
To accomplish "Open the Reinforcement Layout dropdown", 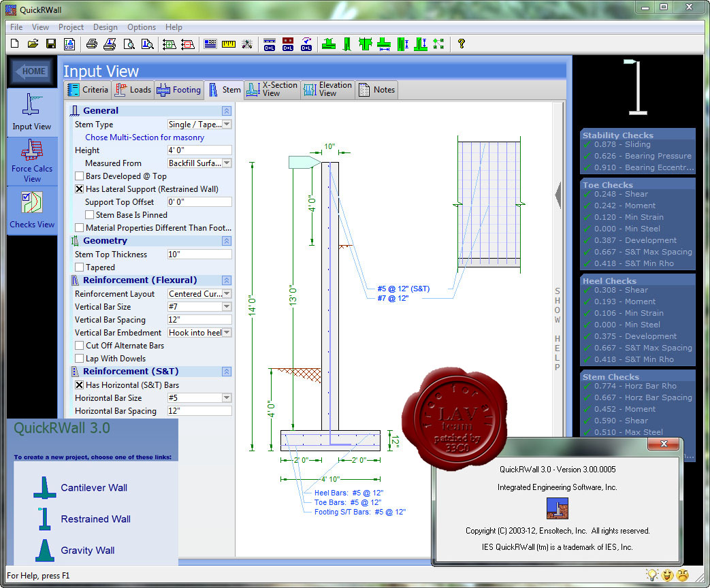I will tap(227, 294).
